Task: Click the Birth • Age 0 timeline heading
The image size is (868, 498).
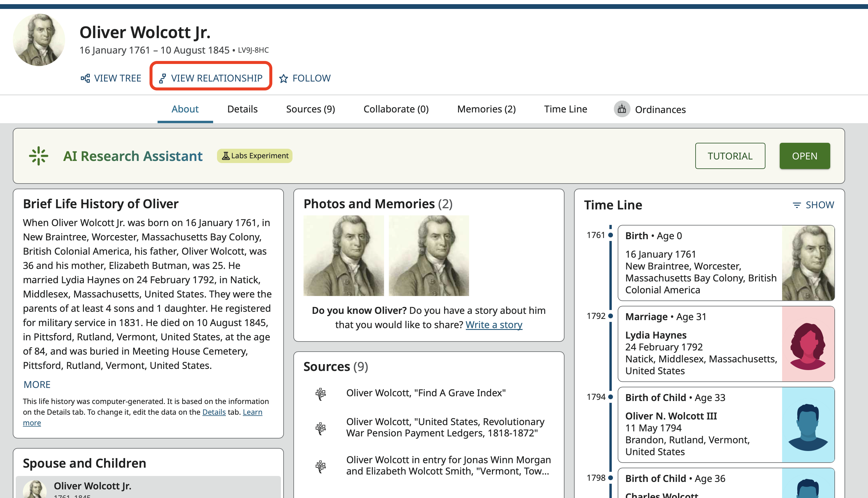Action: coord(653,236)
